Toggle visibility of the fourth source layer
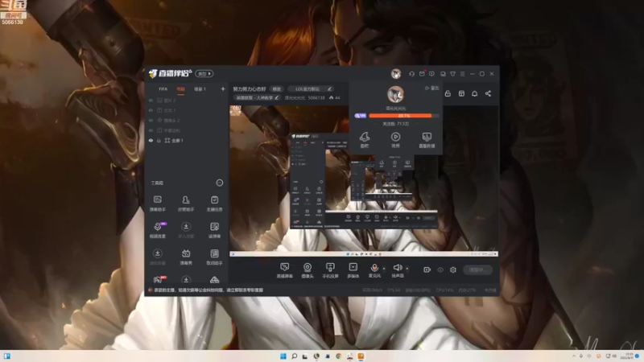 (x=151, y=130)
